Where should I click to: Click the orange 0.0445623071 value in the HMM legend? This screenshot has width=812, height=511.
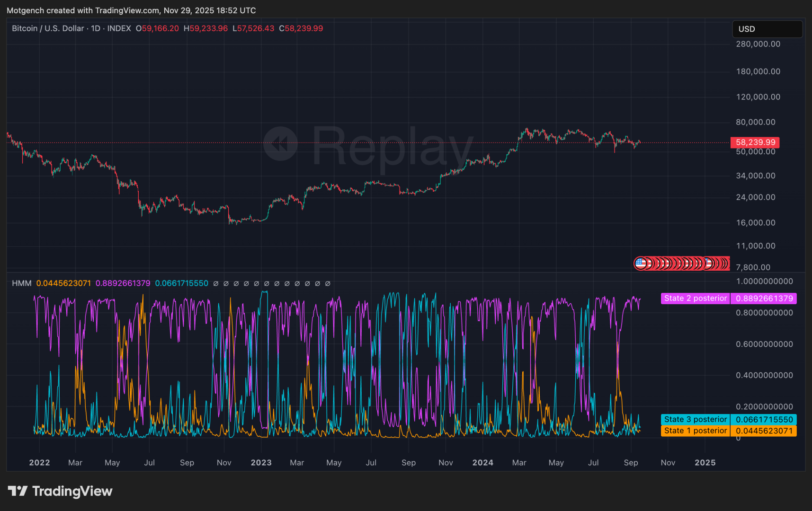click(x=63, y=283)
